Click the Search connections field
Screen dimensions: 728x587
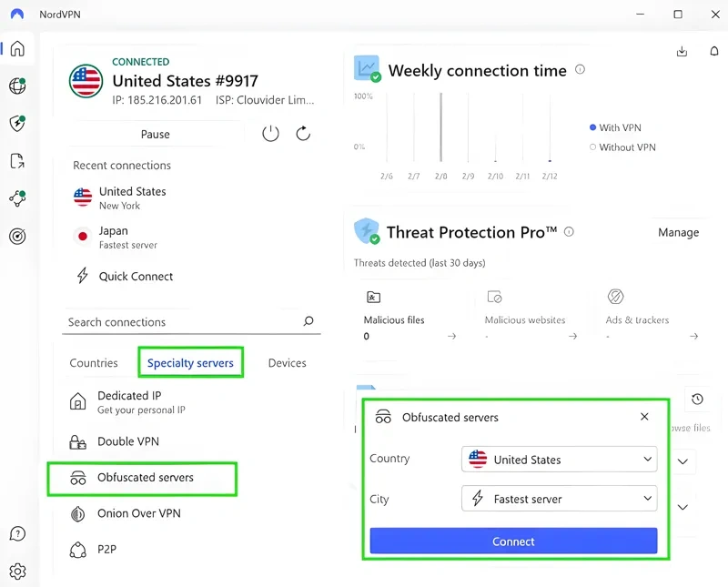click(182, 322)
